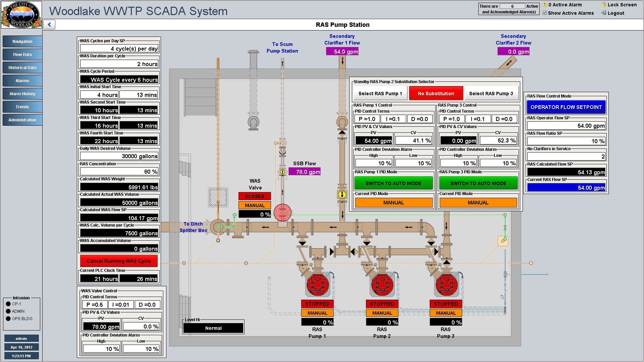Image resolution: width=644 pixels, height=362 pixels.
Task: Click the SSB flow meter yellow icon
Action: point(282,172)
